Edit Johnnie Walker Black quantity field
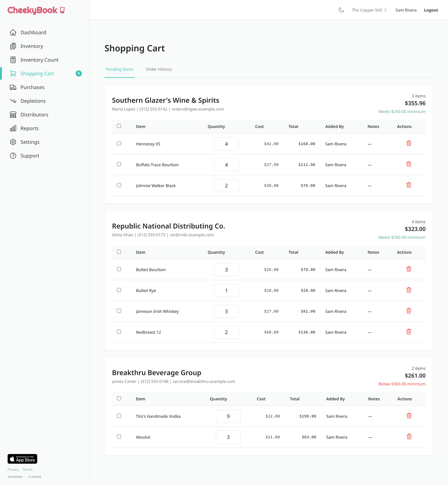Viewport: 448px width, 485px height. tap(226, 185)
